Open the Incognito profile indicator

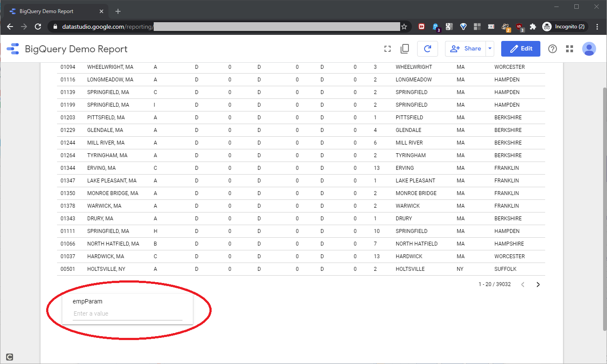click(565, 27)
